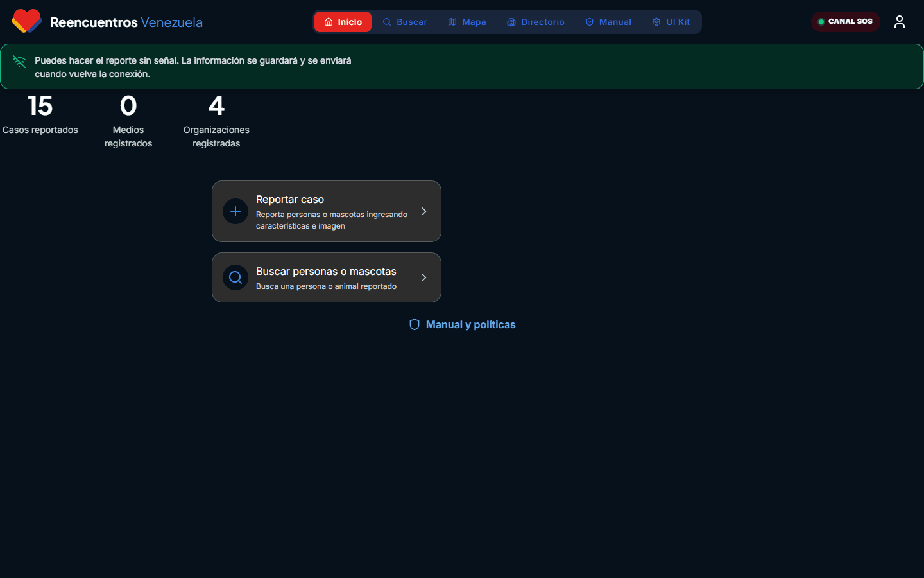This screenshot has width=924, height=578.
Task: Click the shield icon beside Manual y políticas
Action: 415,324
